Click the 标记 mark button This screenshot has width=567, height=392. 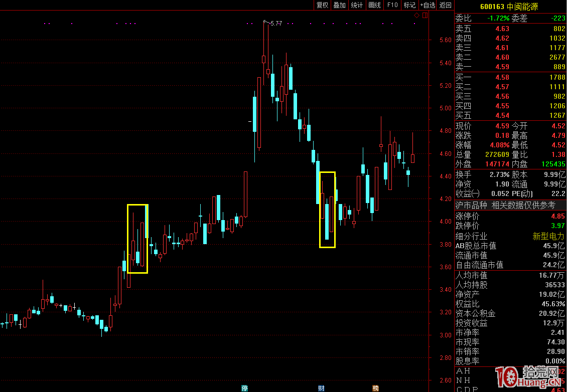coord(410,5)
